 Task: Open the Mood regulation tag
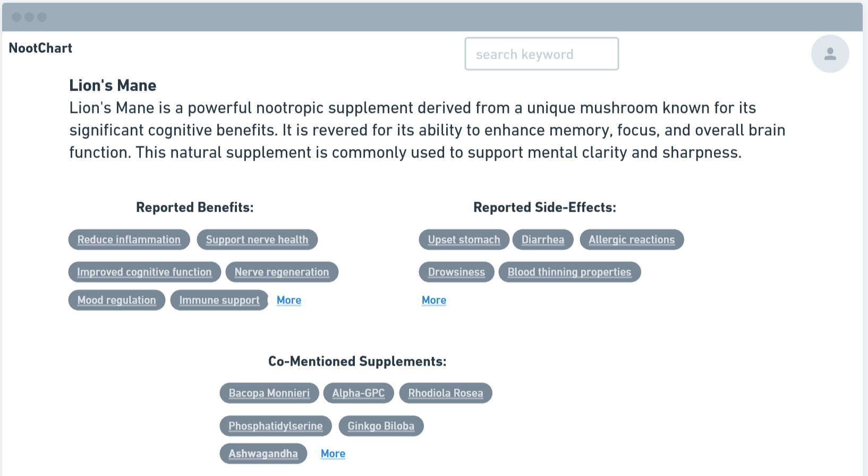point(117,300)
